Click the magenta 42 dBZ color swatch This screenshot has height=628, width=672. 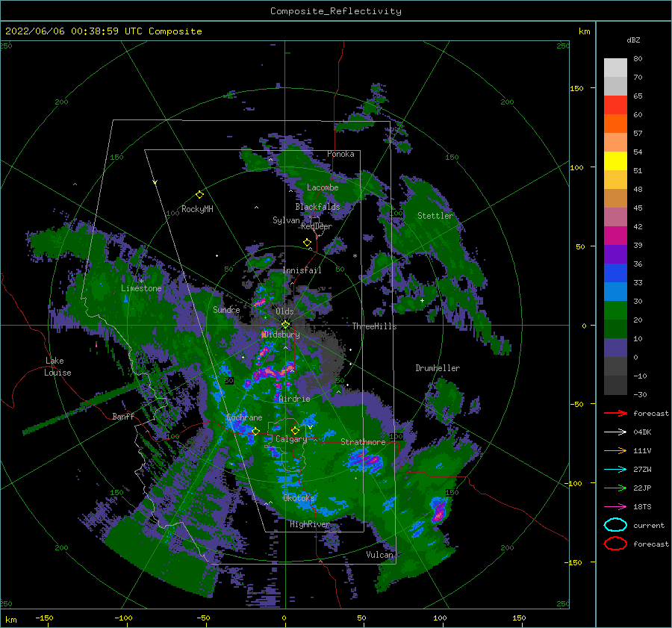click(615, 235)
